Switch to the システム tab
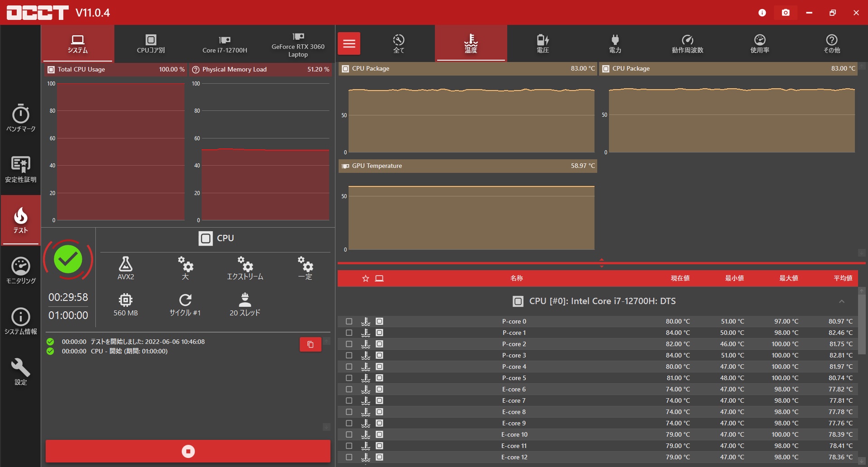 click(78, 43)
